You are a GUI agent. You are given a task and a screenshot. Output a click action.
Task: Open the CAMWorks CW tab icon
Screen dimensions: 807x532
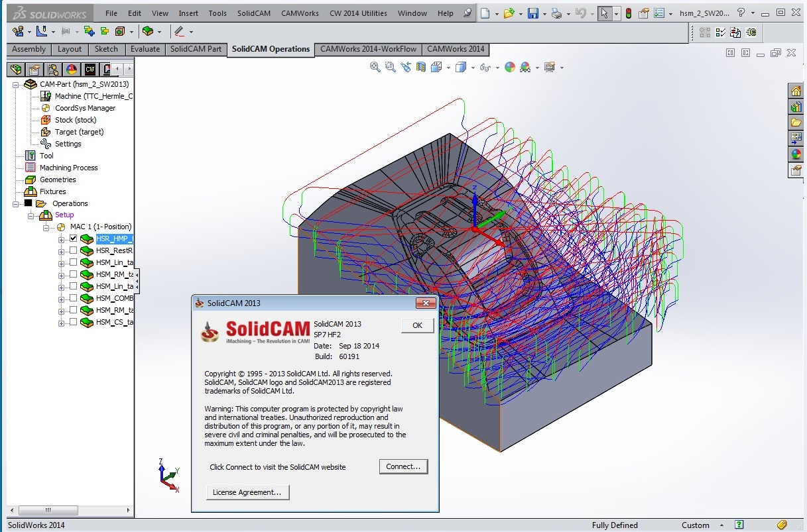(90, 69)
